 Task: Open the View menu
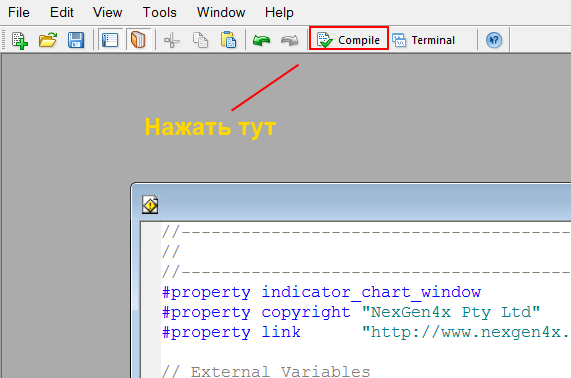107,12
